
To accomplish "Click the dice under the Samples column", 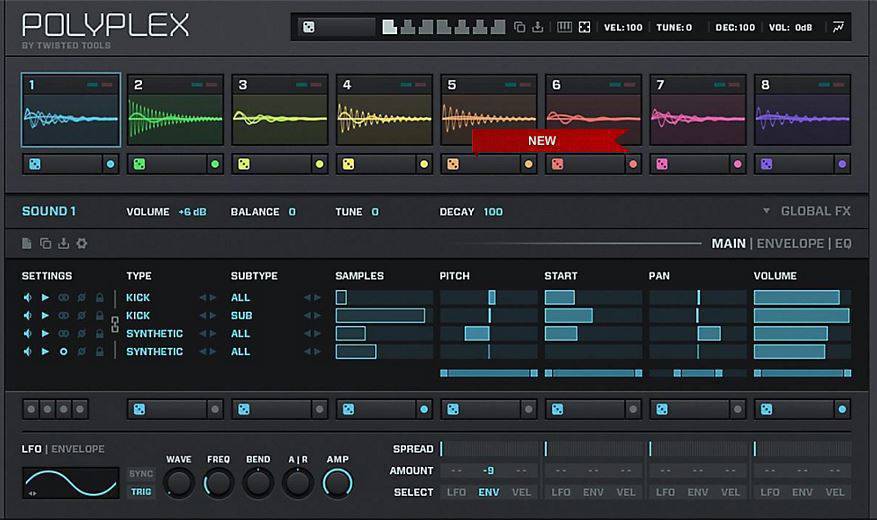I will tap(348, 409).
